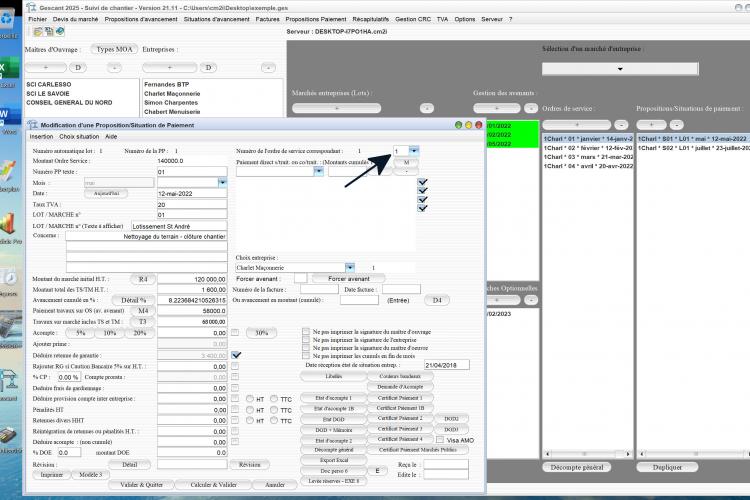Click the Décompte général button below Ordres de service
This screenshot has width=750, height=500.
pos(577,467)
